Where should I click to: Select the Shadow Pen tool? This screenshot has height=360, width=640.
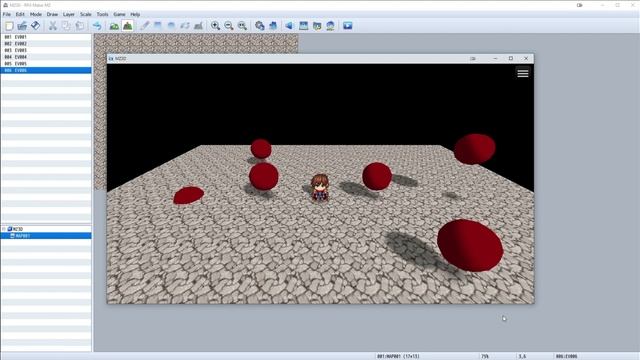coord(198,26)
